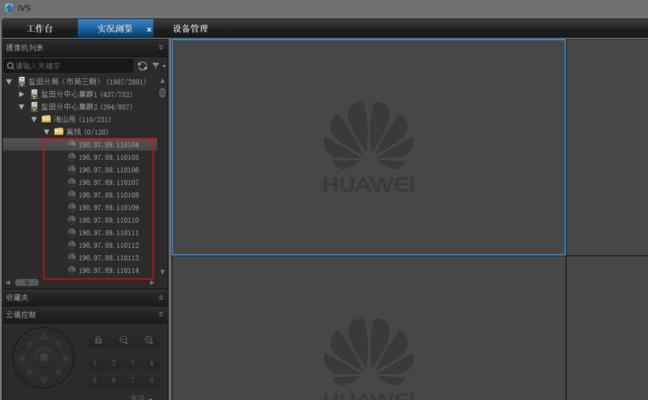Image resolution: width=648 pixels, height=400 pixels.
Task: Collapse the 海山所 folder arrow
Action: tap(34, 119)
